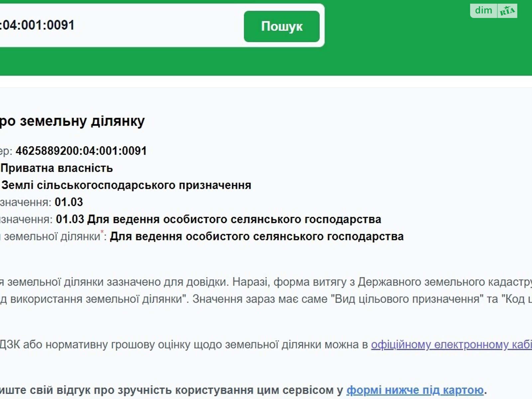Click the про земельну ділянку heading

[x=72, y=121]
